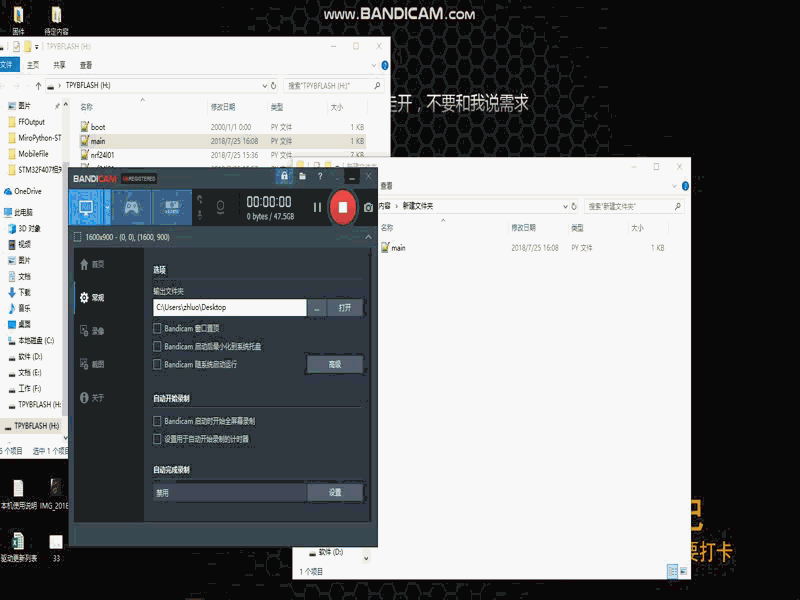Click the red stop recording button
The height and width of the screenshot is (600, 800).
(x=342, y=207)
